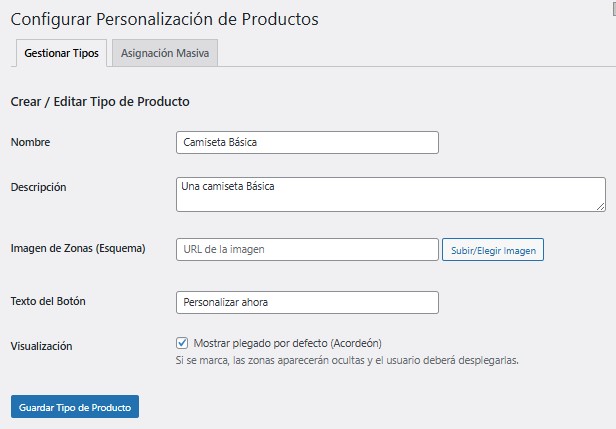Untick the Mostrar plegado por defecto checkbox

click(x=182, y=342)
